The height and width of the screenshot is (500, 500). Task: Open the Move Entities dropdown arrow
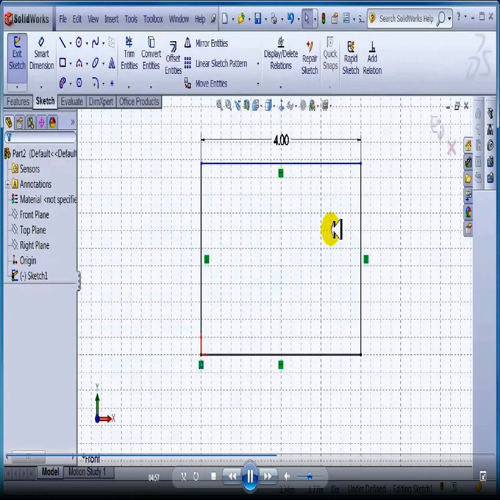(258, 84)
